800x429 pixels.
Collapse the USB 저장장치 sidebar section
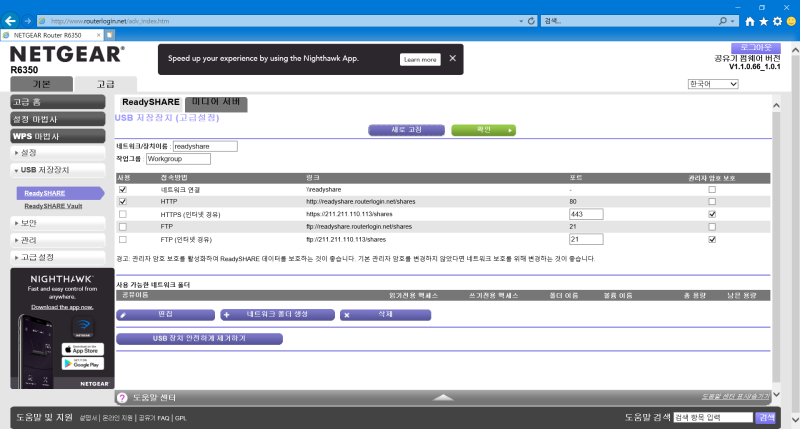click(58, 170)
